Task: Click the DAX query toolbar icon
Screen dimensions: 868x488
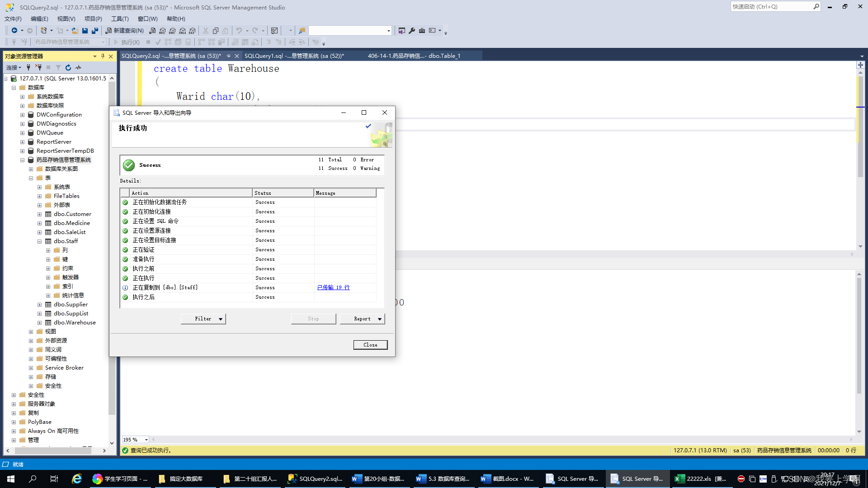Action: (192, 31)
